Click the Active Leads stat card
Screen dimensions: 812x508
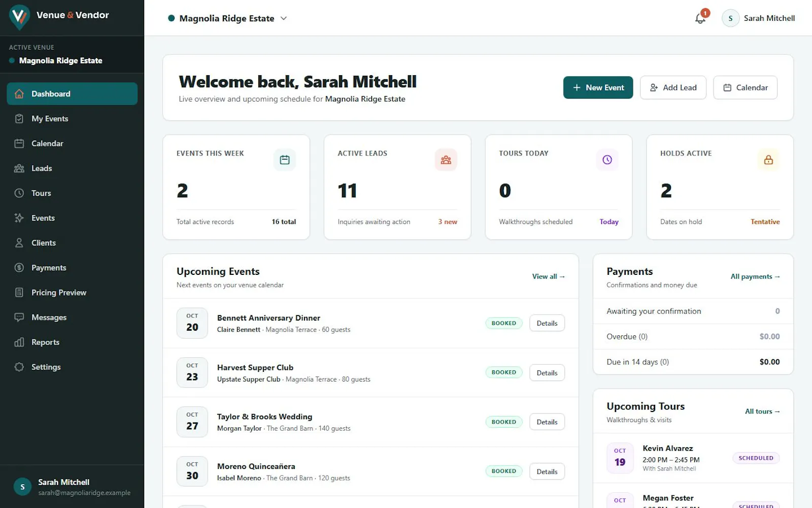tap(397, 187)
